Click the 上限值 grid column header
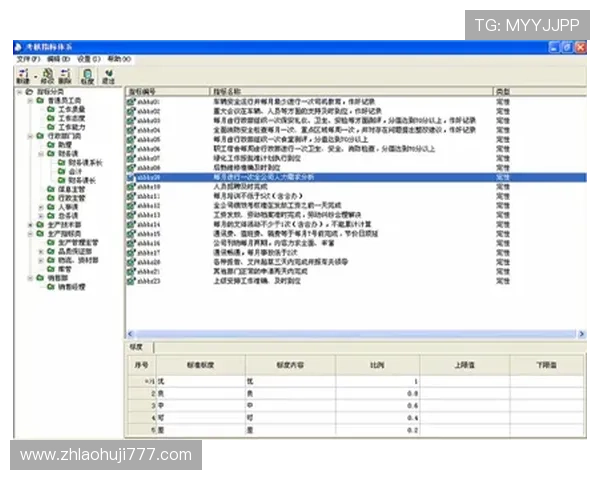The image size is (600, 480). [465, 365]
